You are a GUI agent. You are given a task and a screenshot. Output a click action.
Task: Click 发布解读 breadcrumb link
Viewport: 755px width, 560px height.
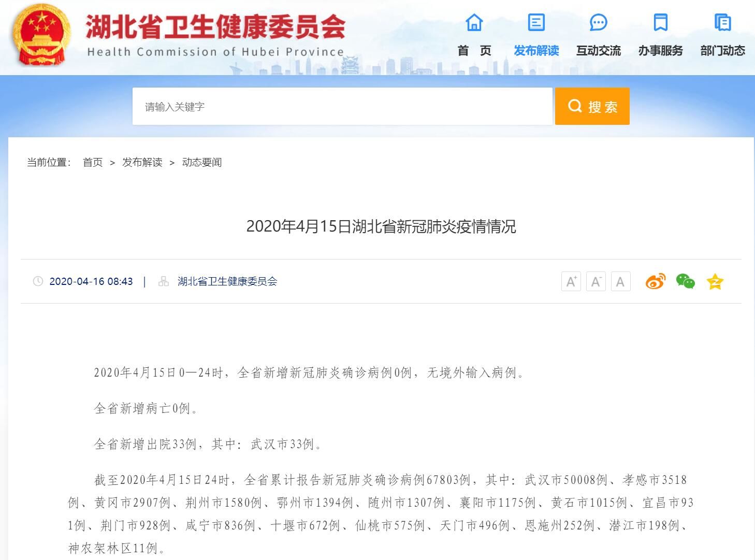[142, 163]
